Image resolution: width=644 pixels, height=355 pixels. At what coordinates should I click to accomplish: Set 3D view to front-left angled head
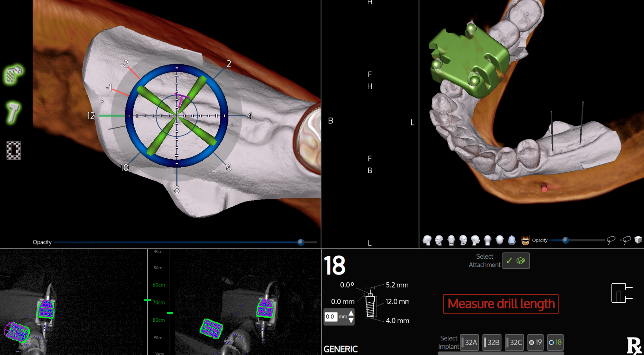(439, 240)
